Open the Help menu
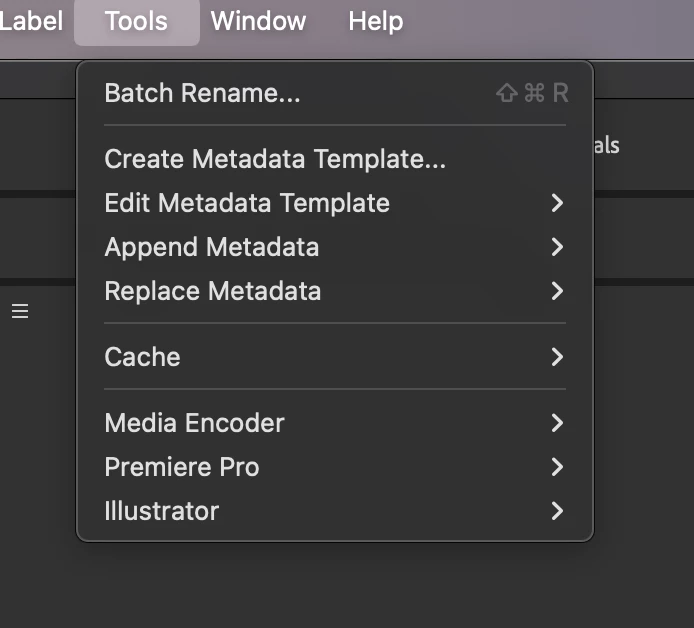Image resolution: width=694 pixels, height=628 pixels. tap(376, 21)
